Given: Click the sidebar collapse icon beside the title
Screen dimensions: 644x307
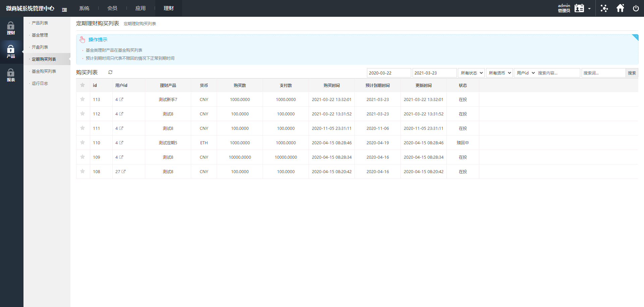Looking at the screenshot, I should point(64,10).
